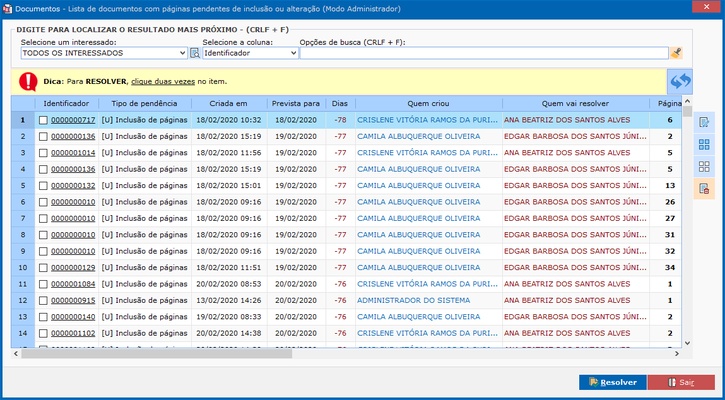Click the edit document icon in right sidebar
This screenshot has width=725, height=400.
click(x=704, y=122)
